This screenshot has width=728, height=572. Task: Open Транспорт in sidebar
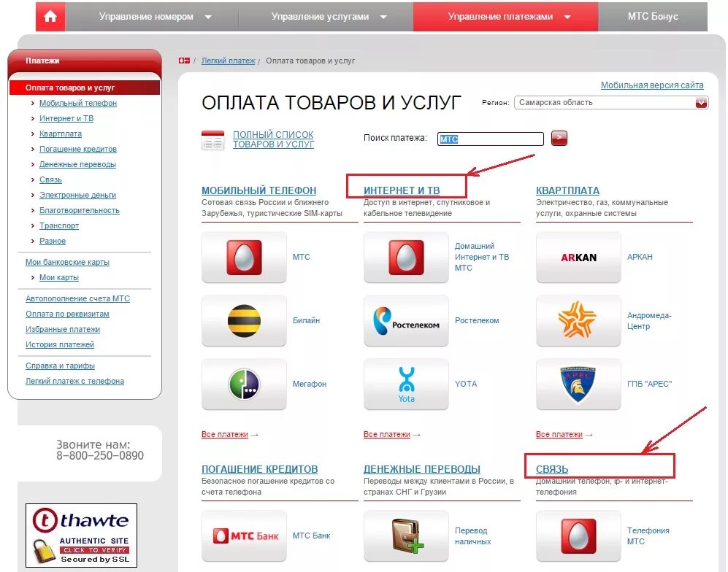tap(59, 225)
